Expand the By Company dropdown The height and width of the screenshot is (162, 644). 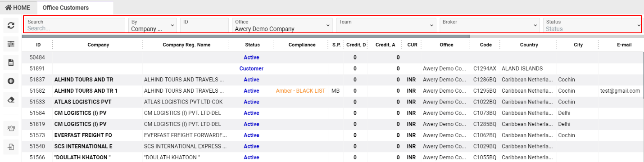tap(152, 25)
